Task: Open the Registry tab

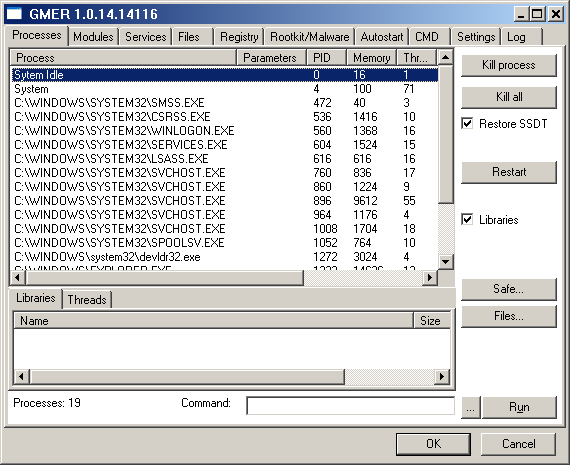Action: tap(239, 37)
